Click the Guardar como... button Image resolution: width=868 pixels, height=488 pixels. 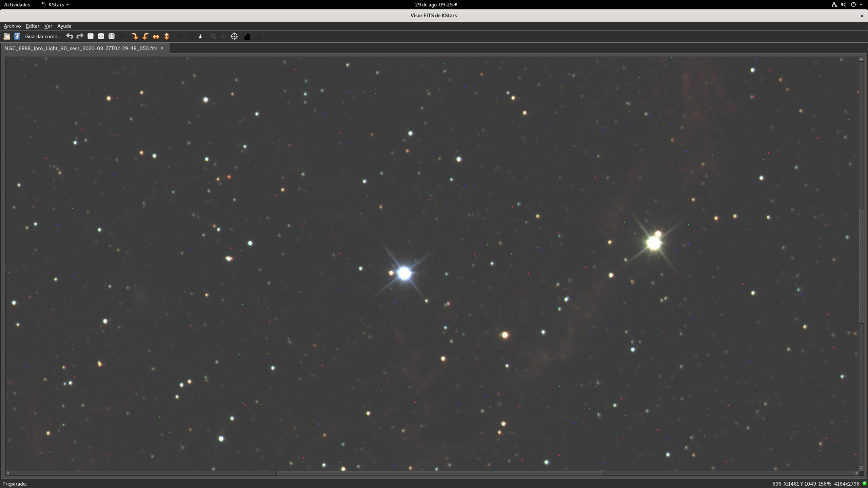(x=43, y=36)
